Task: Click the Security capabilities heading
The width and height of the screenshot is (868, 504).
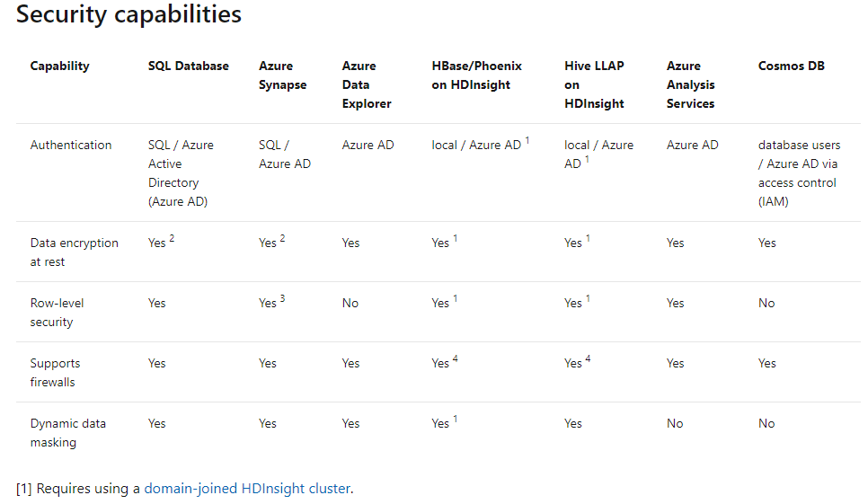Action: [128, 15]
